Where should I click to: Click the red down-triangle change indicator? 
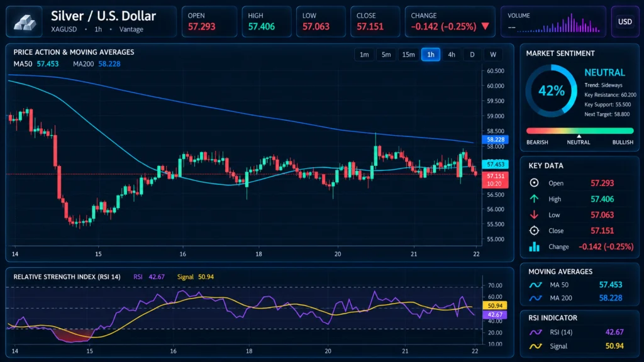point(485,26)
